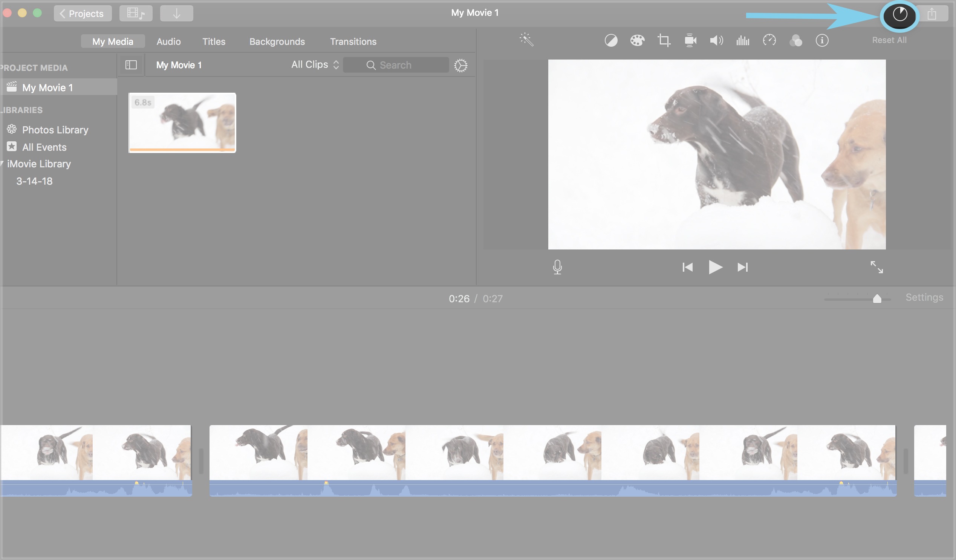The image size is (956, 560).
Task: Go back to Projects
Action: [82, 14]
